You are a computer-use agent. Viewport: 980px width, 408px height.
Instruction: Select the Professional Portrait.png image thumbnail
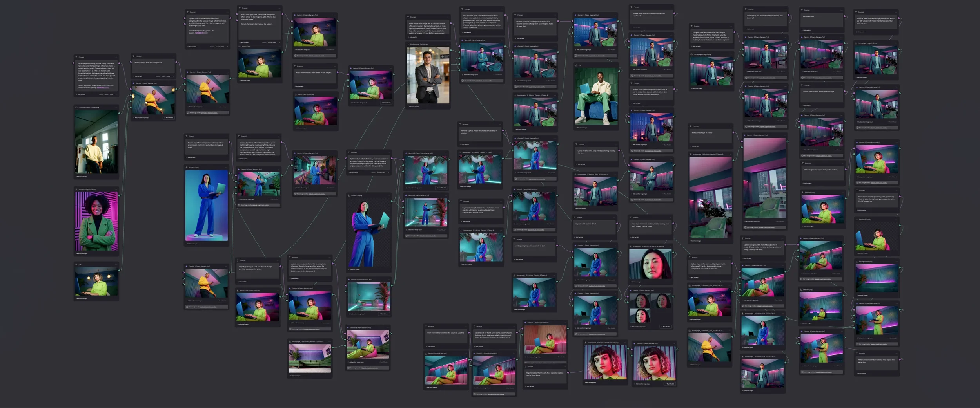pyautogui.click(x=428, y=75)
